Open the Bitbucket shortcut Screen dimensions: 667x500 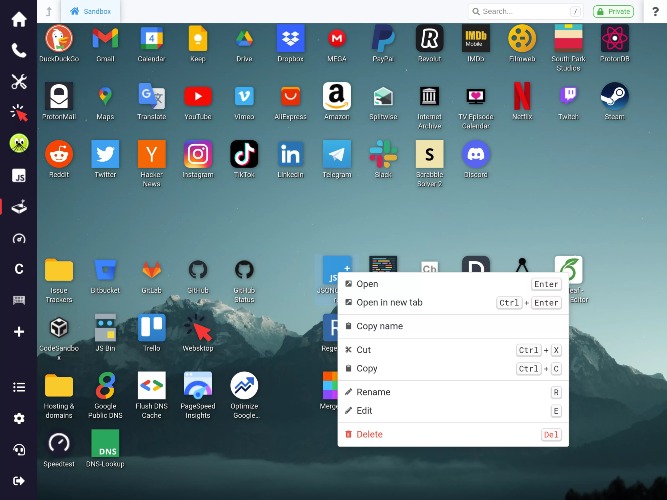pos(105,270)
